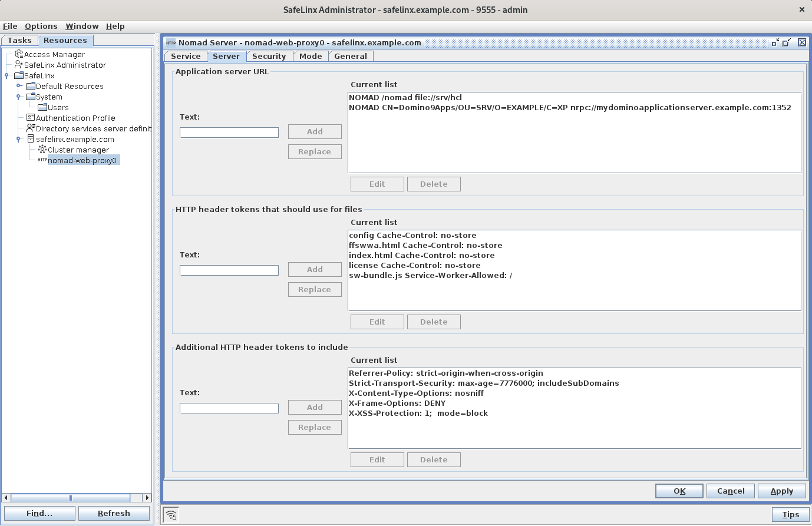The height and width of the screenshot is (526, 812).
Task: Select the Resources tab
Action: click(x=65, y=40)
